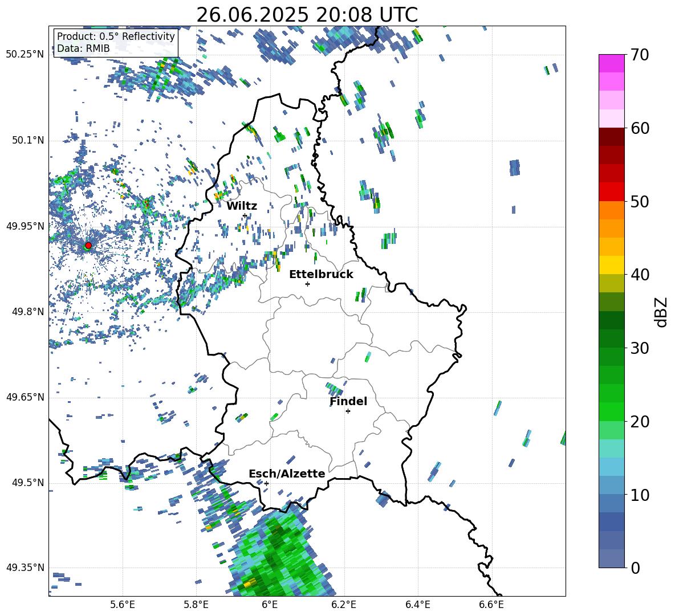
Task: Click the cross marker below Wiltz
Action: pos(245,215)
